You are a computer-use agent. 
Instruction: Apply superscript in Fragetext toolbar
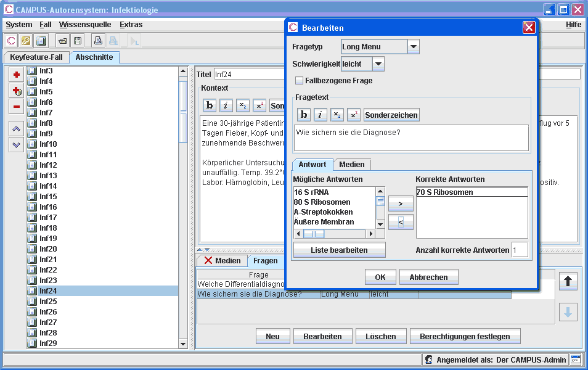tap(354, 115)
